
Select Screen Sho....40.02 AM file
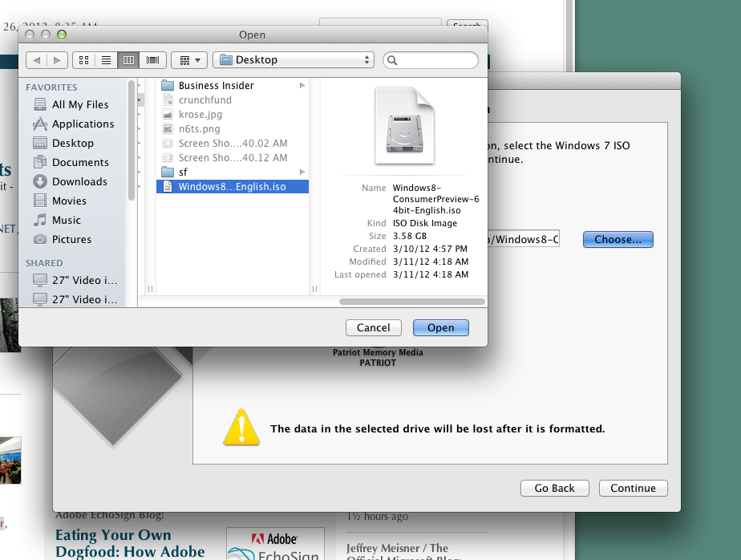(x=232, y=144)
